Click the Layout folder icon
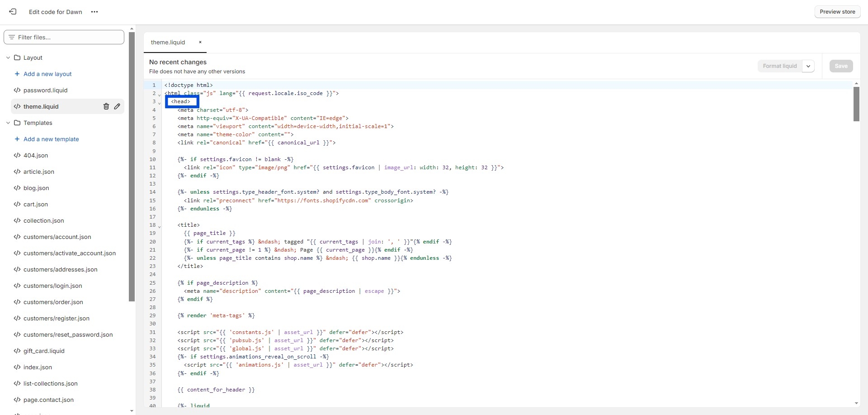 17,57
